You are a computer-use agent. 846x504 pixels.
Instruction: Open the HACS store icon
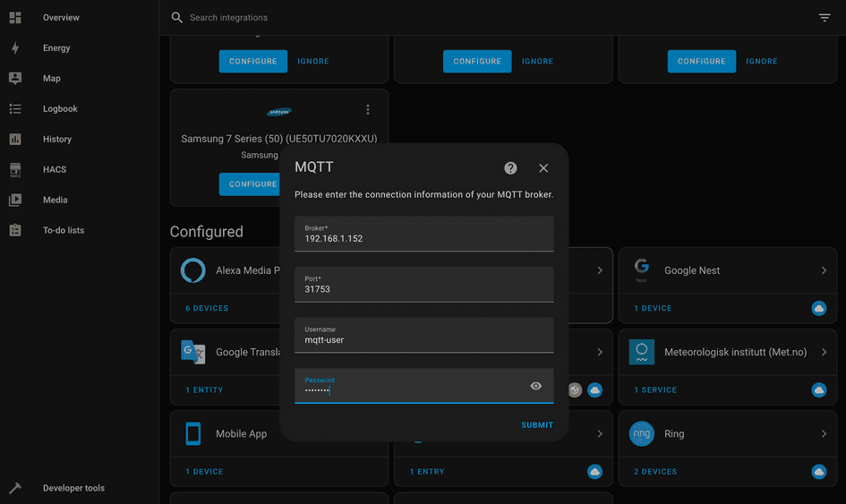tap(15, 169)
